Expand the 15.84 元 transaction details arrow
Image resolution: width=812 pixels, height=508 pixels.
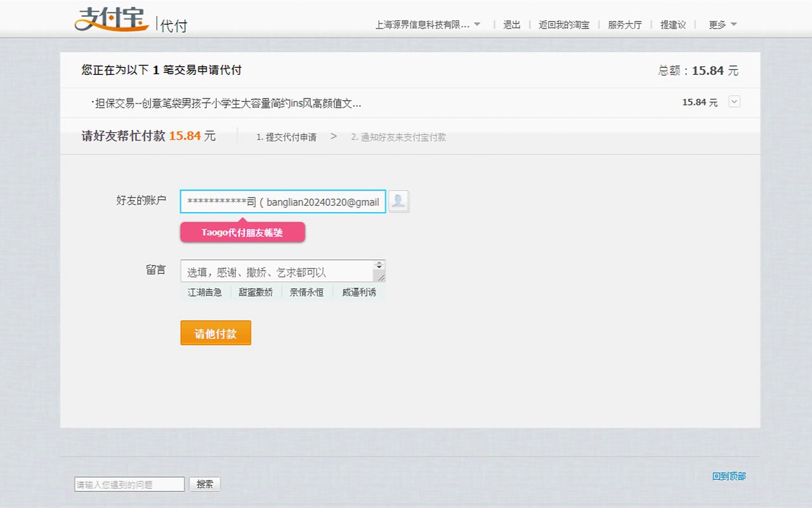[x=734, y=102]
